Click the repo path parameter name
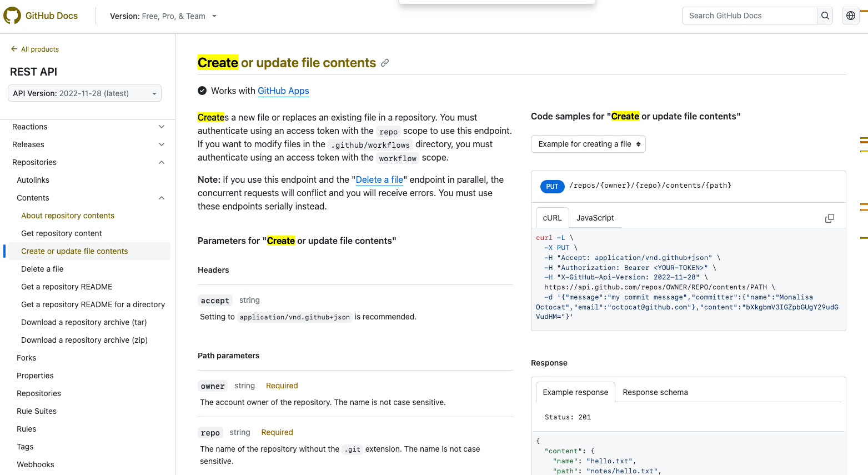 210,433
